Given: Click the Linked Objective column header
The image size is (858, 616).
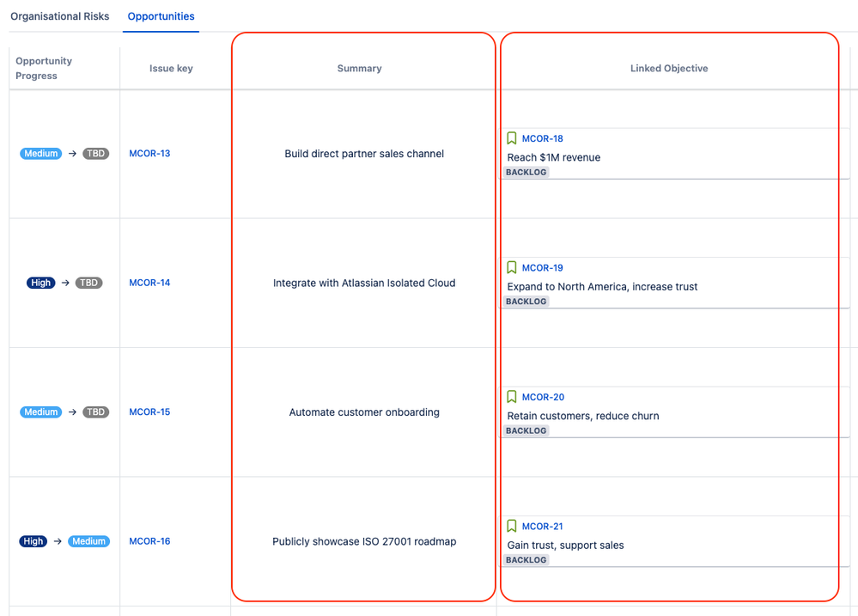Looking at the screenshot, I should point(669,69).
